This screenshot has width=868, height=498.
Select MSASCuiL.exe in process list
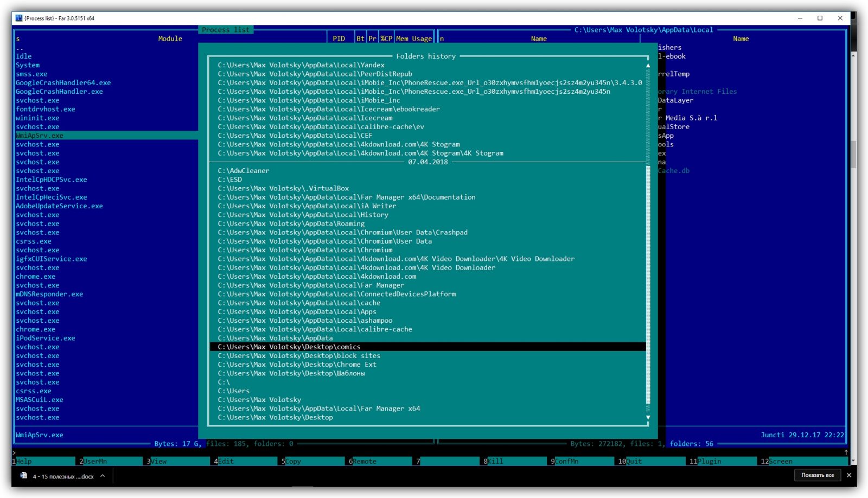click(39, 400)
